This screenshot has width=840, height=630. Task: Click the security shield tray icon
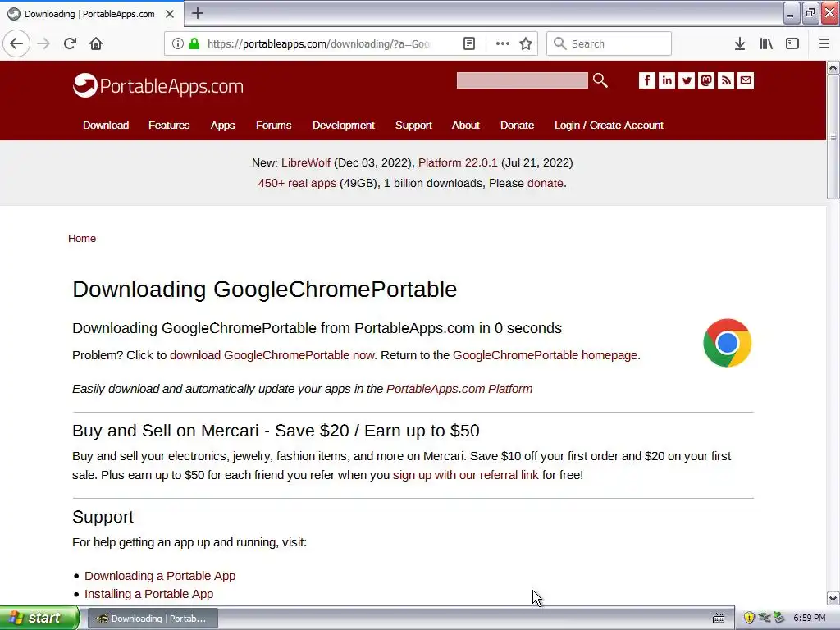coord(748,618)
